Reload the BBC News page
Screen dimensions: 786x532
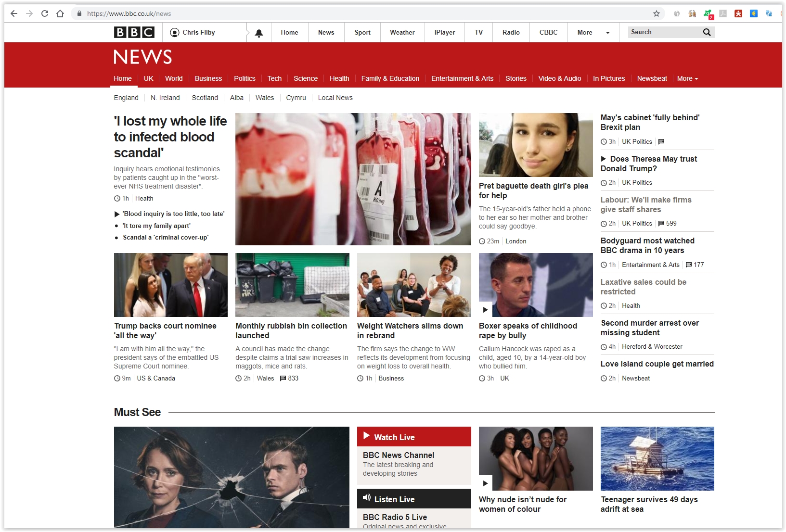pyautogui.click(x=45, y=13)
